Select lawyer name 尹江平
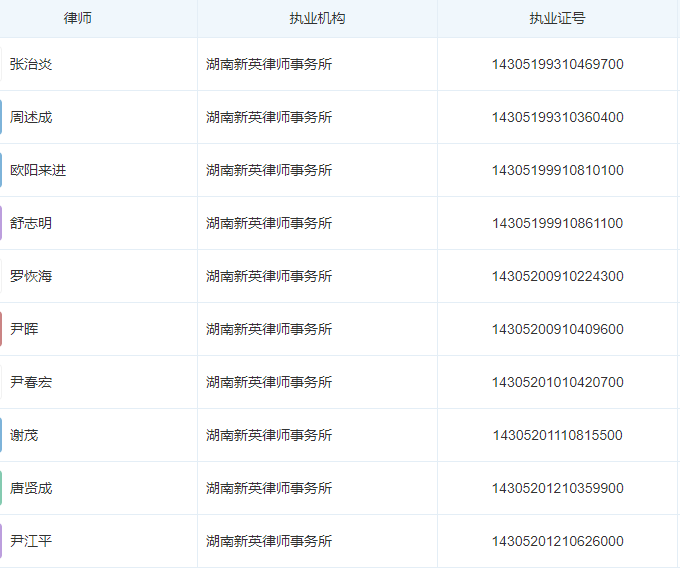680x573 pixels. tap(31, 541)
